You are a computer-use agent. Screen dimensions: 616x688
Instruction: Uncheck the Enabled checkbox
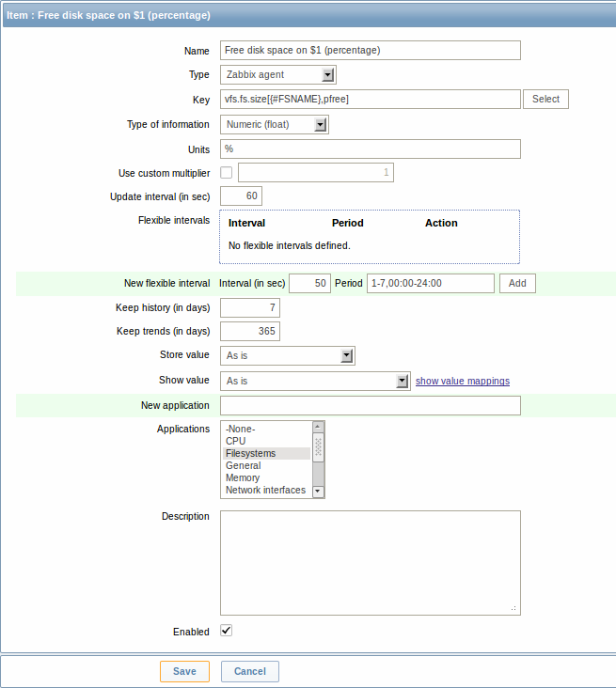pos(226,631)
